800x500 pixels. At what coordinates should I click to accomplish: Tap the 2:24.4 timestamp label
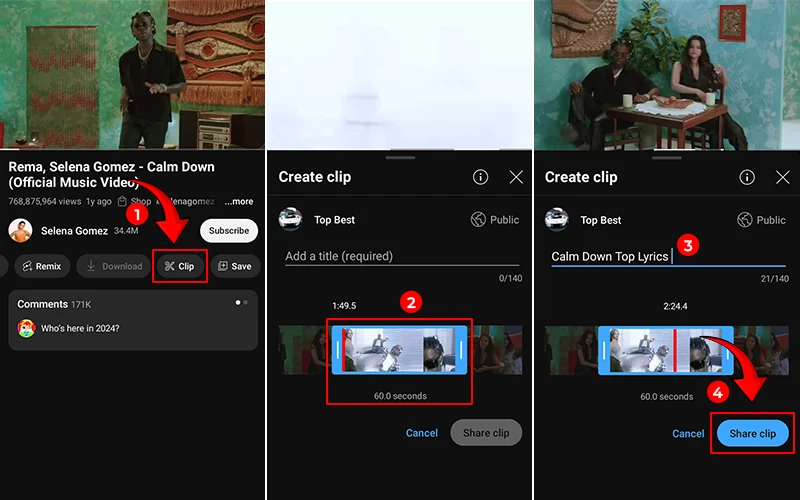coord(675,306)
